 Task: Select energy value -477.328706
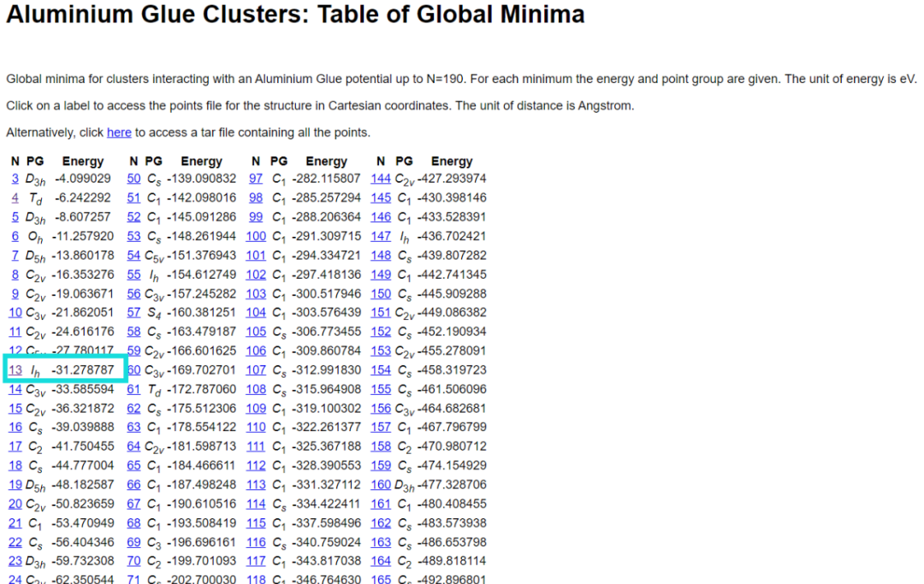pyautogui.click(x=452, y=485)
